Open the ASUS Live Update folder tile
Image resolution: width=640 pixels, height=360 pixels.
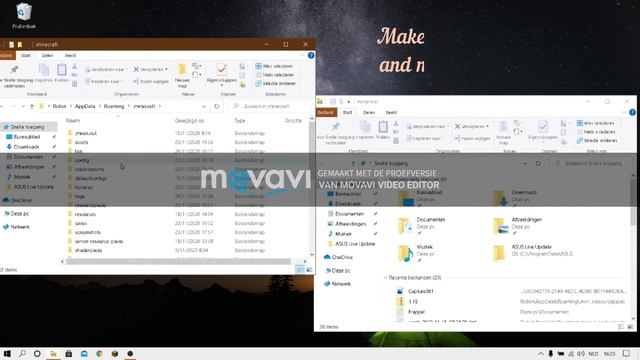(x=533, y=252)
